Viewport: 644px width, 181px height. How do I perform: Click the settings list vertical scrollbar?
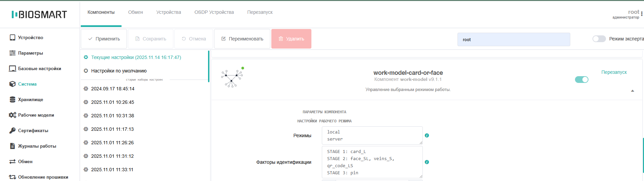coord(209,66)
